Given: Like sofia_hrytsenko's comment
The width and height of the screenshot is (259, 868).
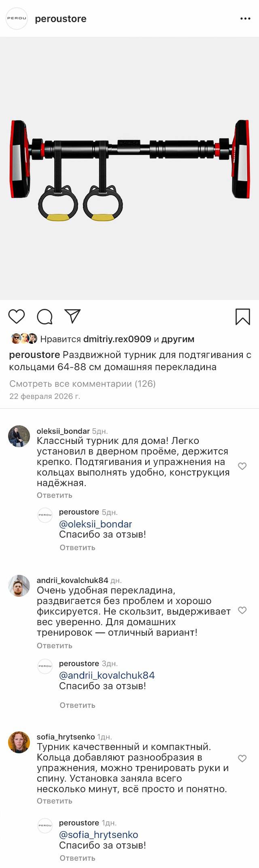Looking at the screenshot, I should point(242,759).
